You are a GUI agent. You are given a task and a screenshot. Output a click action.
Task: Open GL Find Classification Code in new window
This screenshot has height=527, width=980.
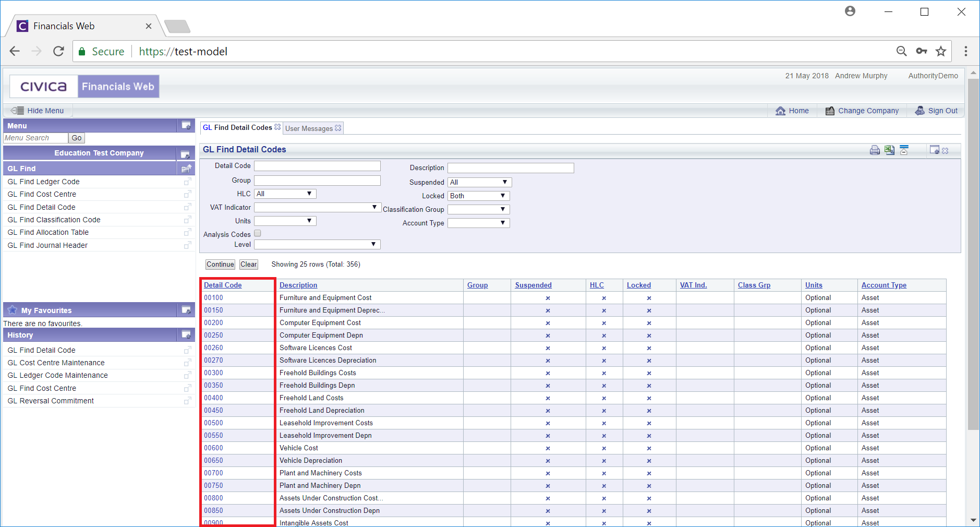188,220
